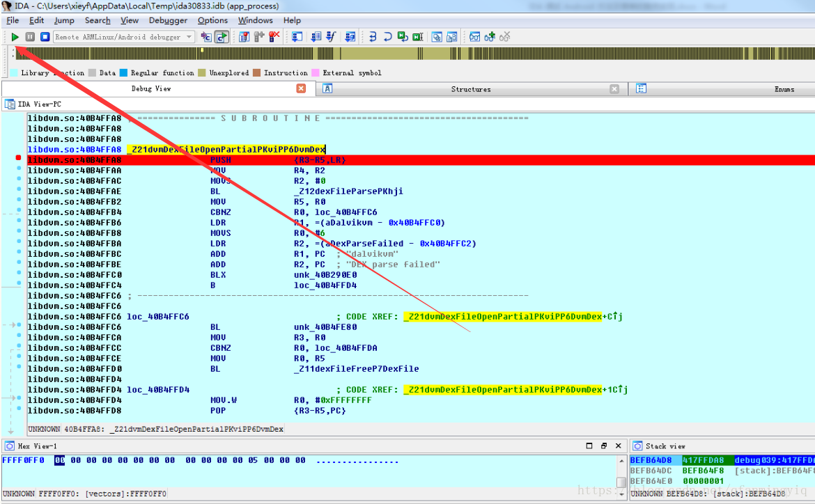815x504 pixels.
Task: Open the Jump menu
Action: tap(64, 20)
